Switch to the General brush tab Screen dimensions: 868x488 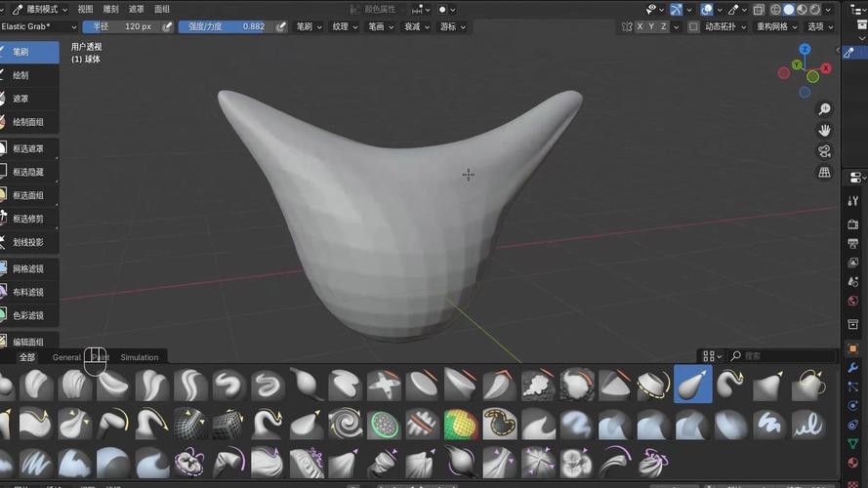[66, 357]
